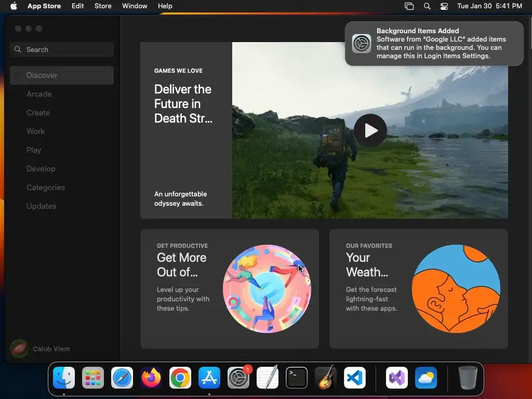
Task: Click the Calub Viem account name
Action: pyautogui.click(x=51, y=349)
